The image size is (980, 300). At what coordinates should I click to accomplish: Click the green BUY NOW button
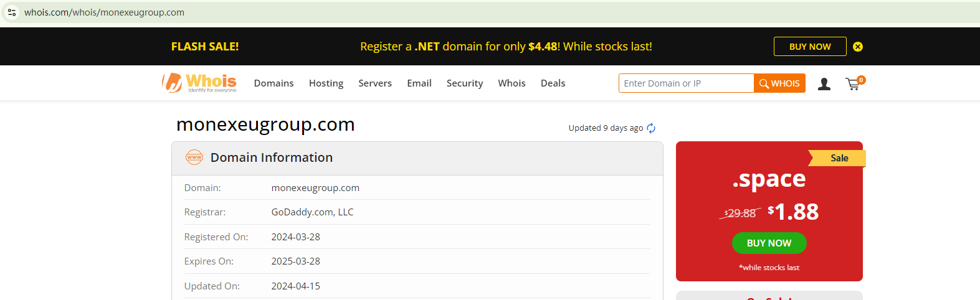[769, 243]
